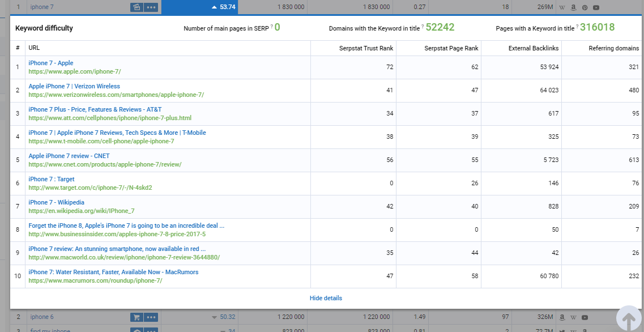
Task: Open iPhone 7 : Target result title
Action: point(52,179)
